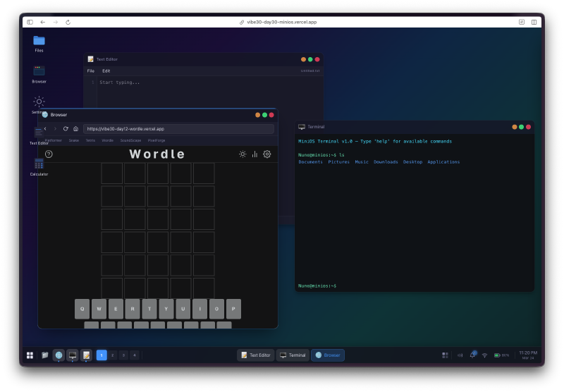Click Music in Terminal ls output
The width and height of the screenshot is (564, 392).
(x=362, y=162)
